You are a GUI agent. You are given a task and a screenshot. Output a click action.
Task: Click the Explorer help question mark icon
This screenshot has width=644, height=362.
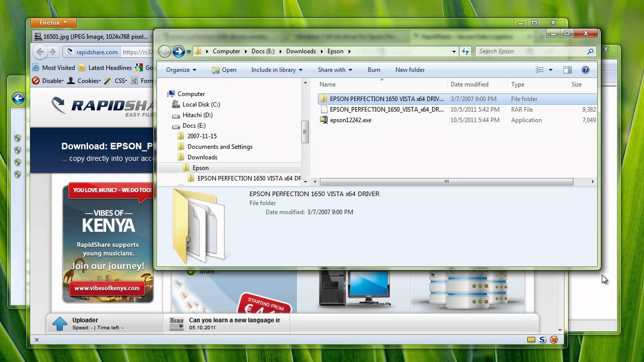(585, 70)
